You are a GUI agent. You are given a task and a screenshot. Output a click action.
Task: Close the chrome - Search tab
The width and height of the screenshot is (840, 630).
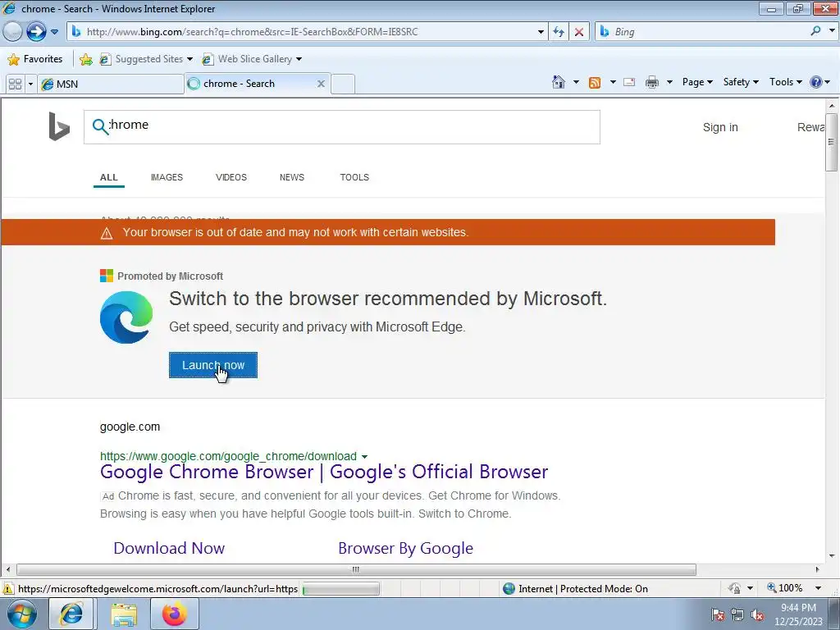click(321, 84)
